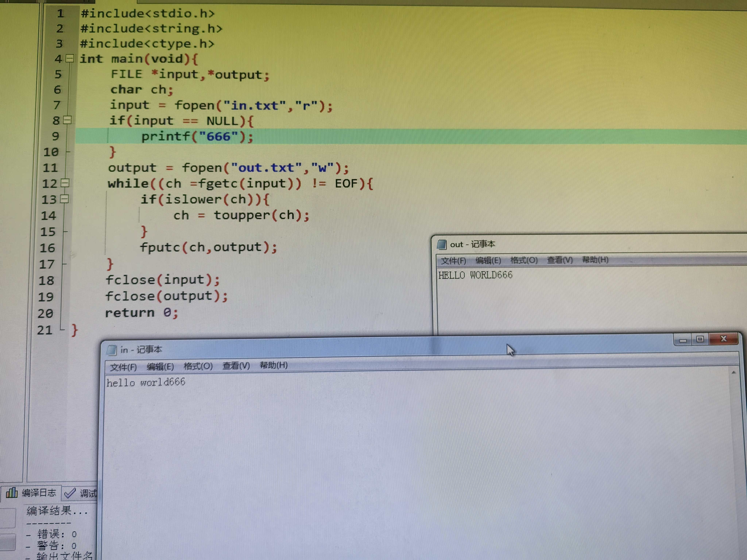The width and height of the screenshot is (747, 560).
Task: Collapse the while loop fold at line 12
Action: click(x=65, y=183)
